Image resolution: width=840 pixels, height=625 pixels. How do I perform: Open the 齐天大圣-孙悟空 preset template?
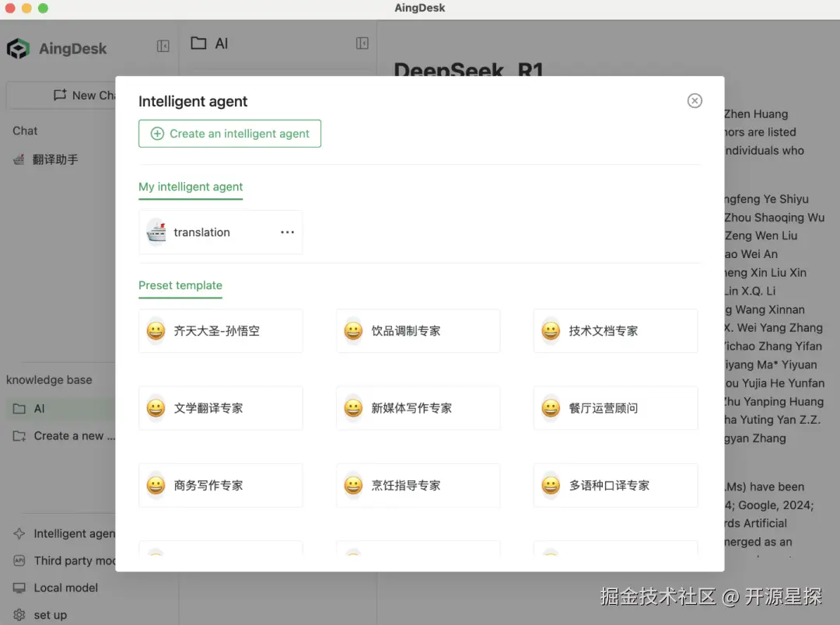pyautogui.click(x=220, y=330)
